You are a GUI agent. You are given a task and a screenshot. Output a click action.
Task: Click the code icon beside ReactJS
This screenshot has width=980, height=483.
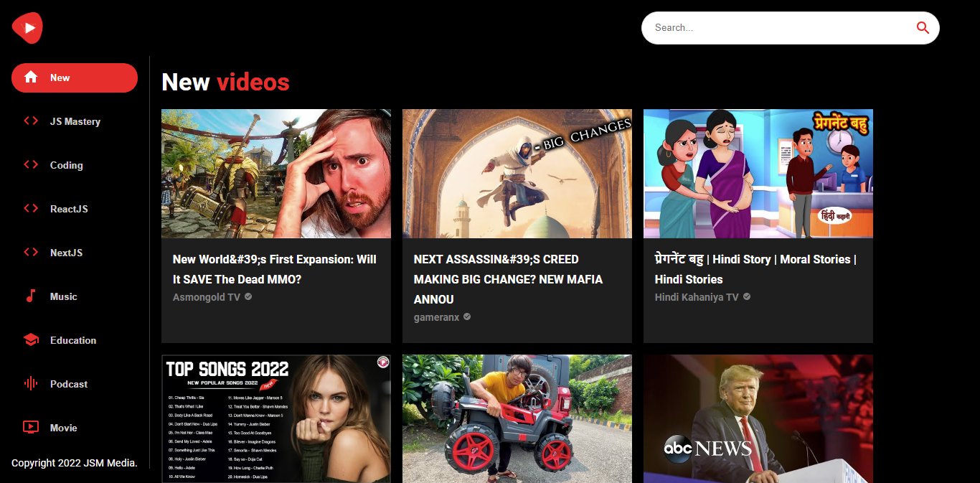click(x=31, y=209)
